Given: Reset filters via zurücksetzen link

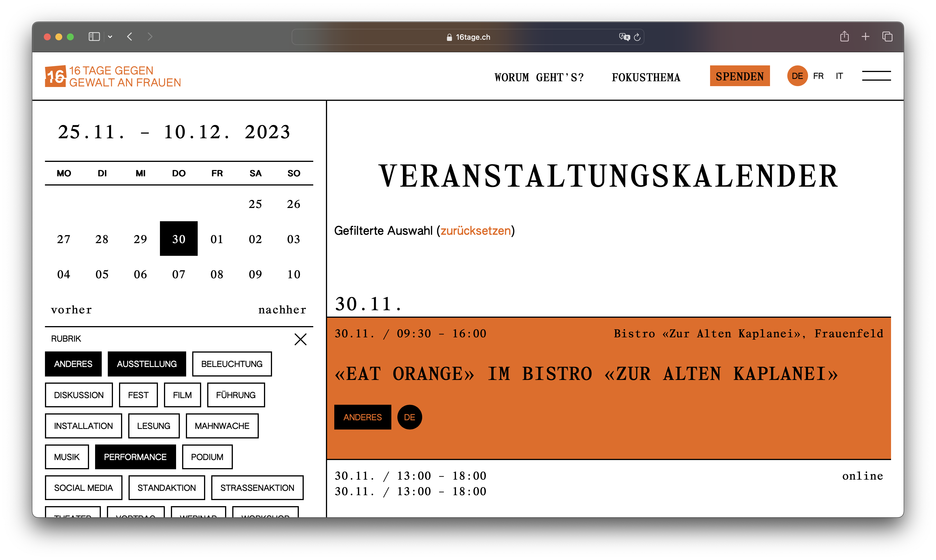Looking at the screenshot, I should click(x=475, y=230).
